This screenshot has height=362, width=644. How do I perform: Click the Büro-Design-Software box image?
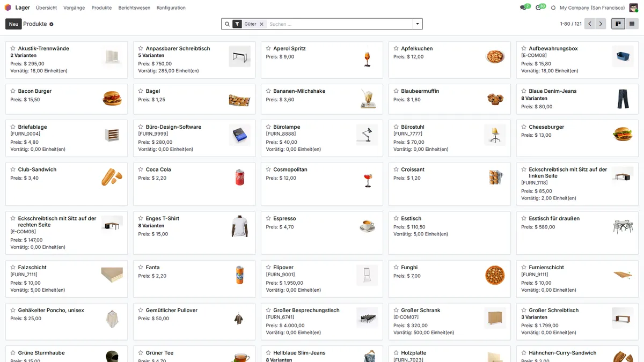[239, 135]
